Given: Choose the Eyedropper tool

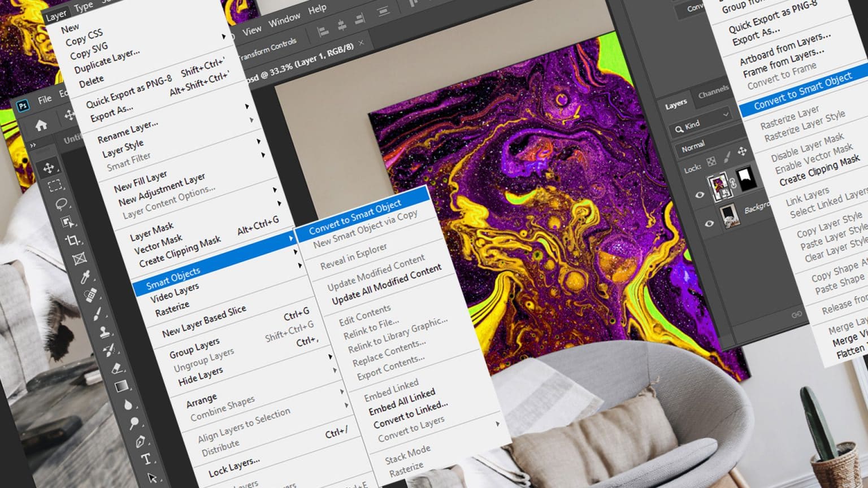Looking at the screenshot, I should [85, 277].
